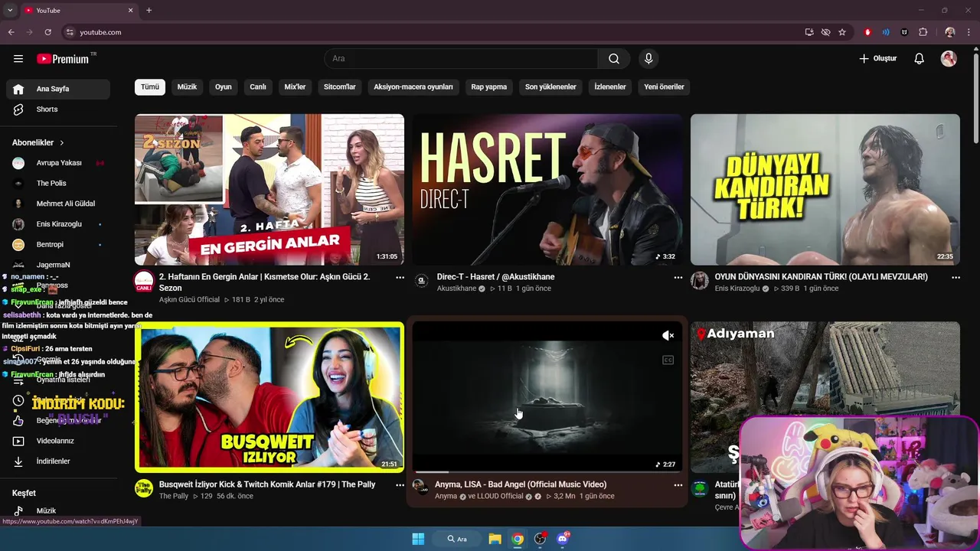Image resolution: width=980 pixels, height=551 pixels.
Task: Expand the Abonelikler subscriptions section
Action: pyautogui.click(x=38, y=142)
